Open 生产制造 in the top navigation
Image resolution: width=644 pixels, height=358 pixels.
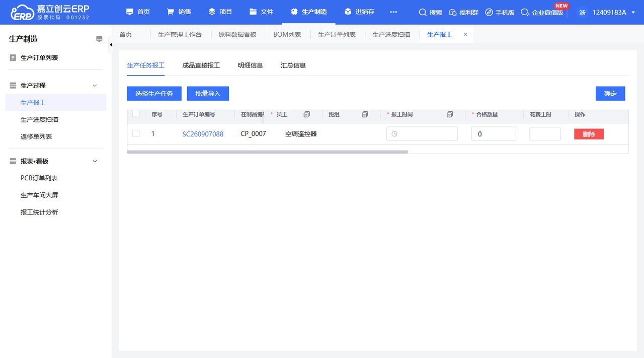tap(308, 12)
